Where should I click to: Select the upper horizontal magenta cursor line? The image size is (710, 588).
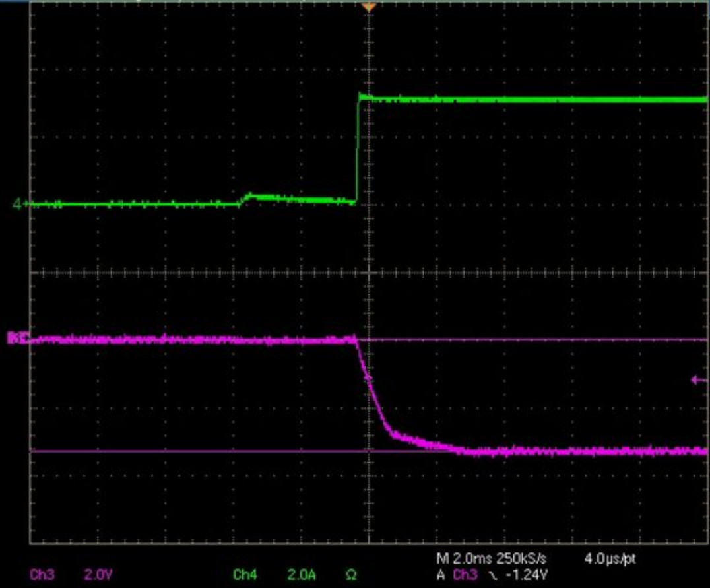[x=528, y=340]
